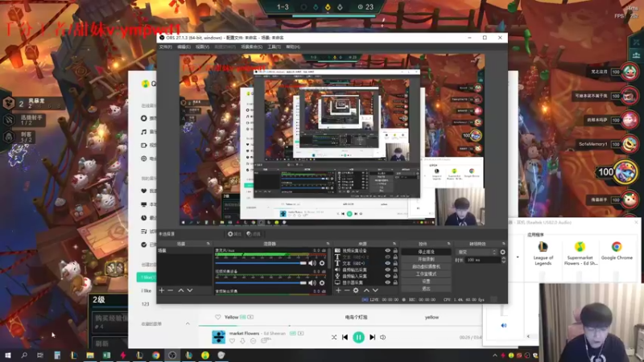Move source up arrow in OBS Sources

tap(366, 290)
